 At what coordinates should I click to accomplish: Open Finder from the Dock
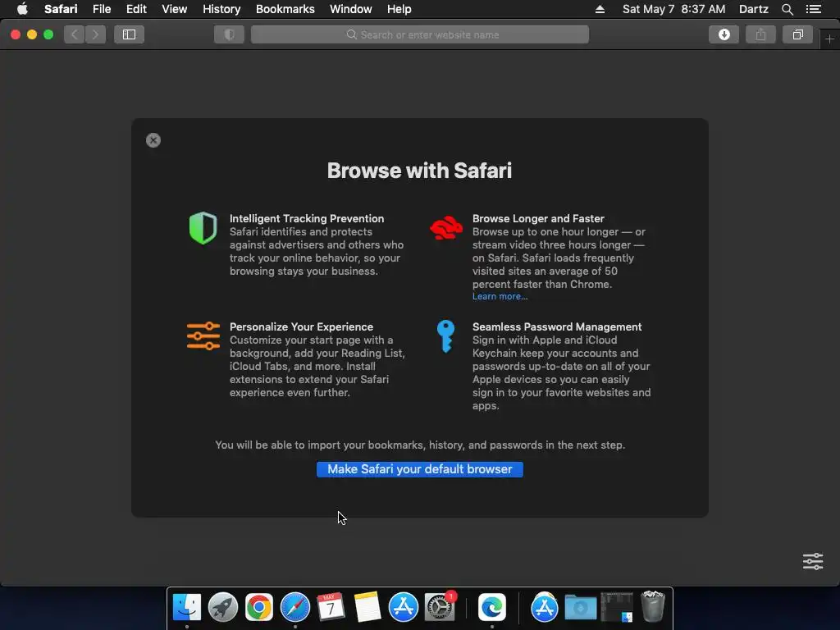click(x=186, y=607)
